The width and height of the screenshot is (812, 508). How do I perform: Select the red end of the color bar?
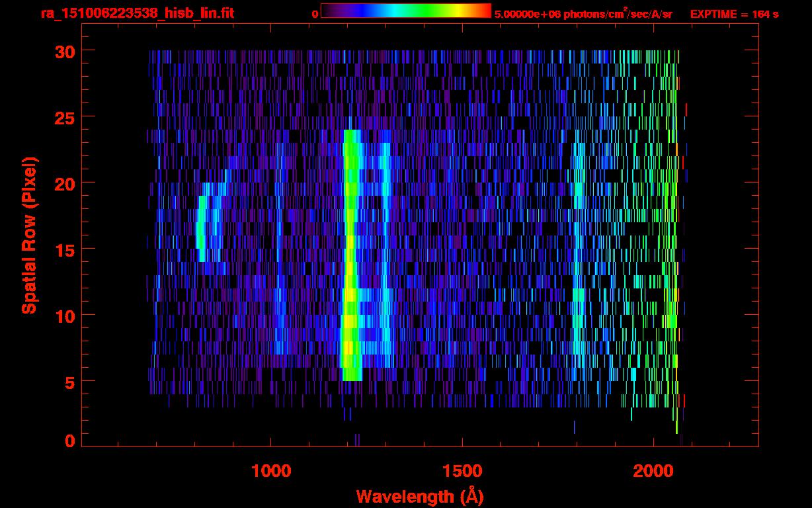coord(486,11)
